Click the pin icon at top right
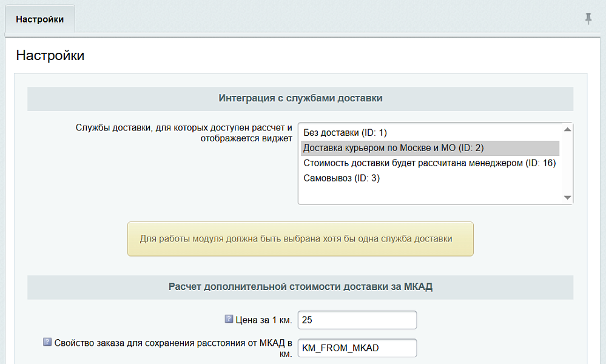 coord(588,19)
